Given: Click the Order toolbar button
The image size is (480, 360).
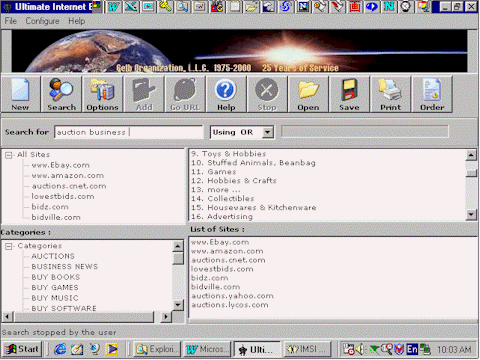Looking at the screenshot, I should 432,94.
